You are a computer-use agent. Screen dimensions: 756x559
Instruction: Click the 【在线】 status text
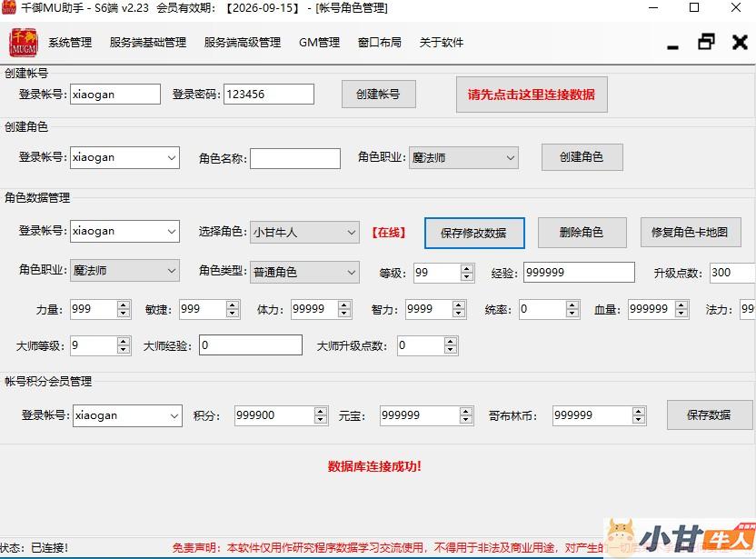(x=389, y=233)
